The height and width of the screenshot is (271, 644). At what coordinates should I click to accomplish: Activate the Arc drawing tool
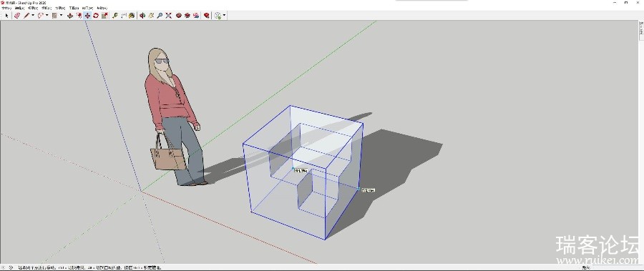coord(41,16)
